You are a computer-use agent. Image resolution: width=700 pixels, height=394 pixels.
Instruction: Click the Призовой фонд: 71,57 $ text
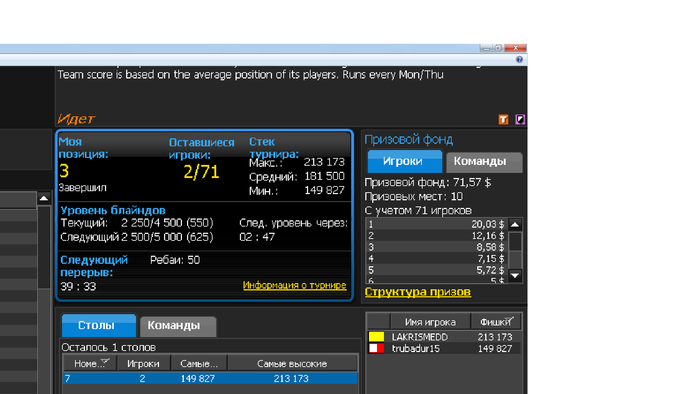(x=428, y=182)
